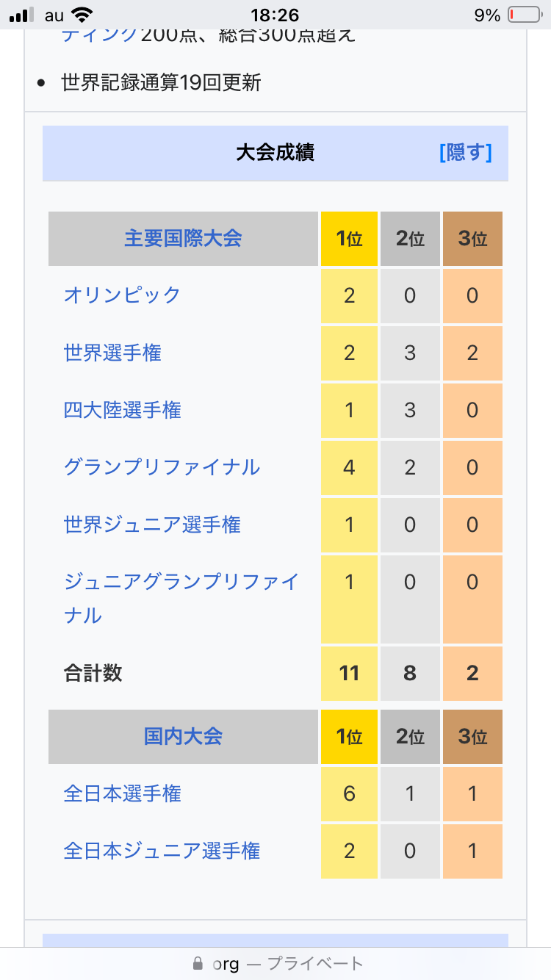551x980 pixels.
Task: Open the オリンピック link
Action: tap(122, 295)
